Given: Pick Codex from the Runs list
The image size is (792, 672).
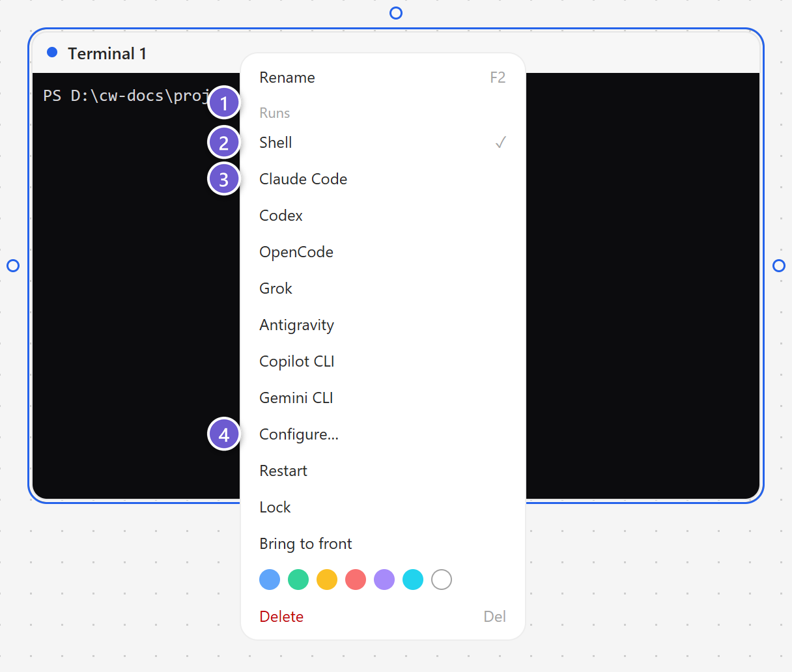Looking at the screenshot, I should [x=383, y=216].
